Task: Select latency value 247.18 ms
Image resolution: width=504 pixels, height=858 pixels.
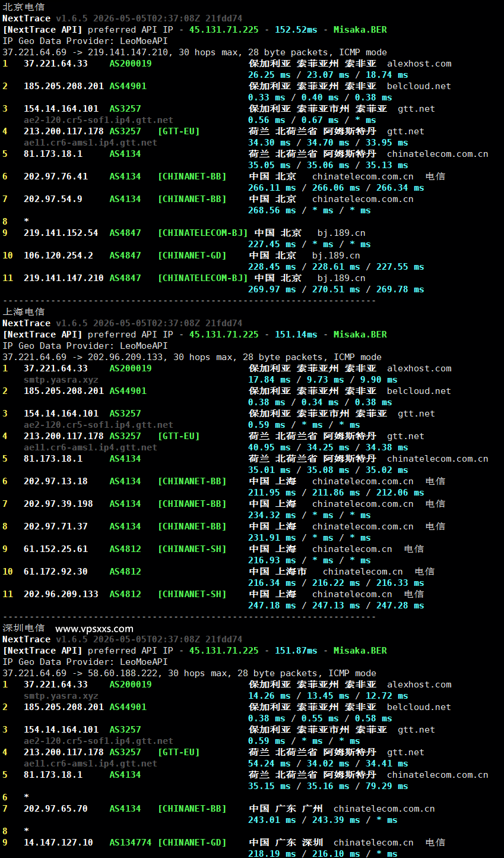Action: point(272,605)
